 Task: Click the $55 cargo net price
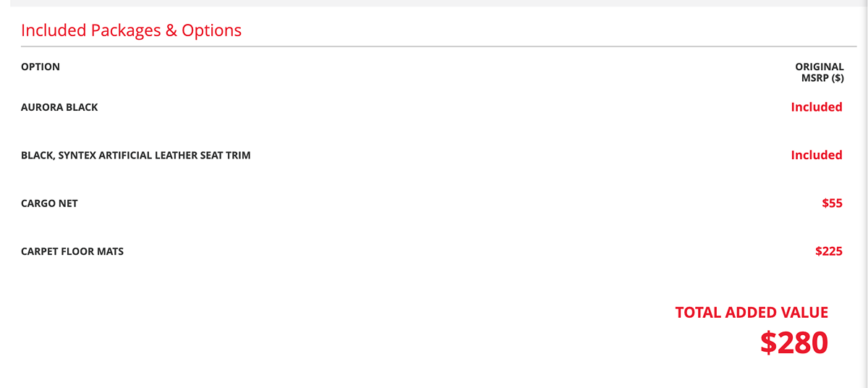(832, 203)
